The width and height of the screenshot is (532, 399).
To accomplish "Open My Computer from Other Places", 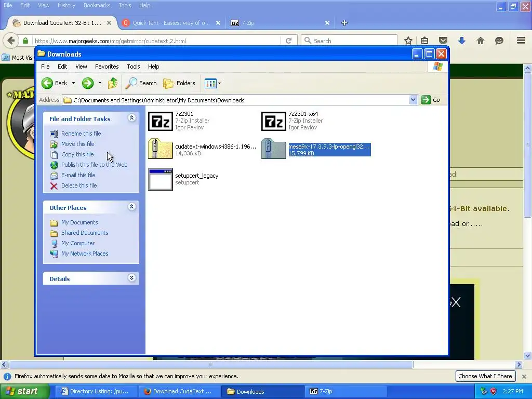I will click(78, 243).
